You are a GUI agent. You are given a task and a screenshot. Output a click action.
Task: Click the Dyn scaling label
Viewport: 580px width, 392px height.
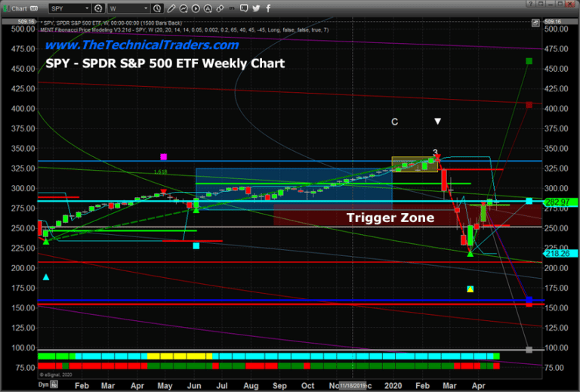click(x=43, y=384)
